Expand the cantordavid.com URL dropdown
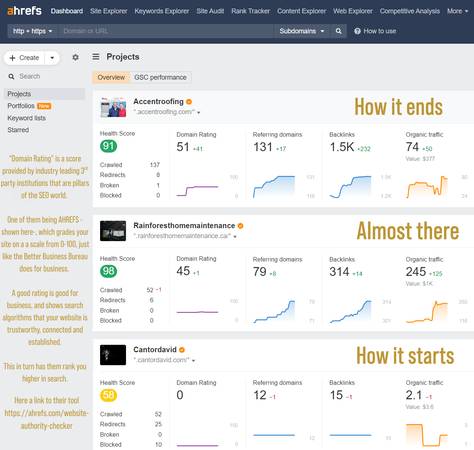Viewport: 474px width, 450px height. pyautogui.click(x=194, y=361)
